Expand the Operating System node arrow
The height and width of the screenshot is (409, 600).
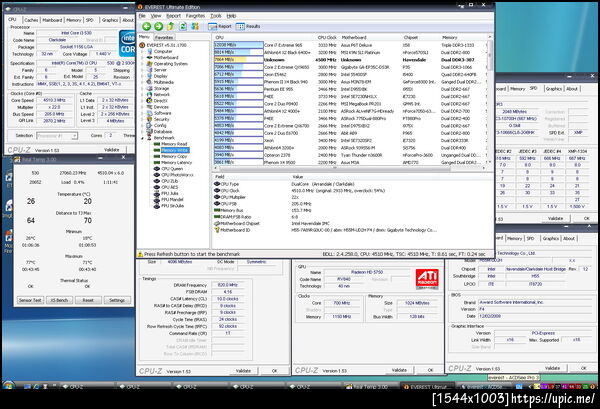143,64
